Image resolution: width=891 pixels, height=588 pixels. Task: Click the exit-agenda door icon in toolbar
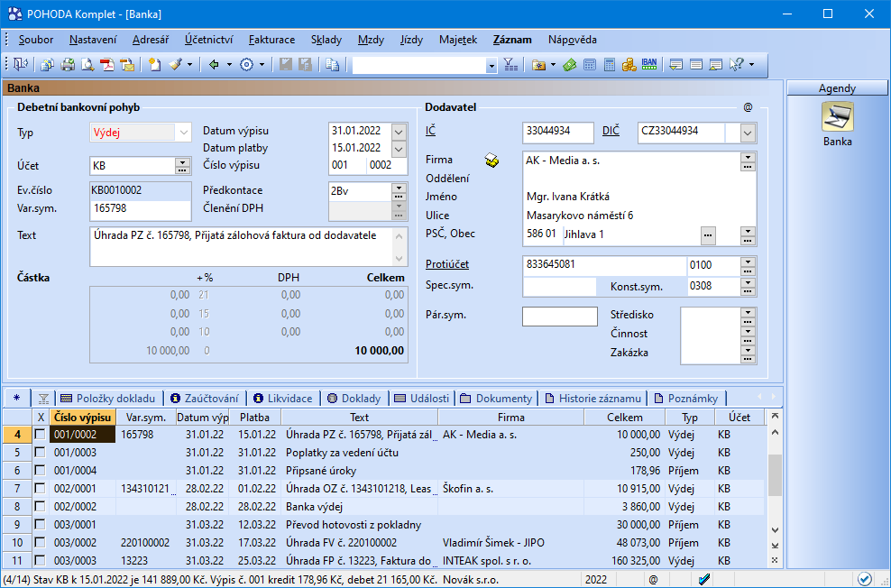tap(21, 65)
